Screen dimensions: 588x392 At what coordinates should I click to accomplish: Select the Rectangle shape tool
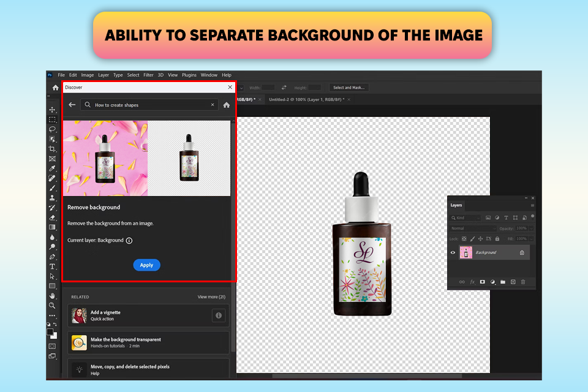pyautogui.click(x=52, y=286)
